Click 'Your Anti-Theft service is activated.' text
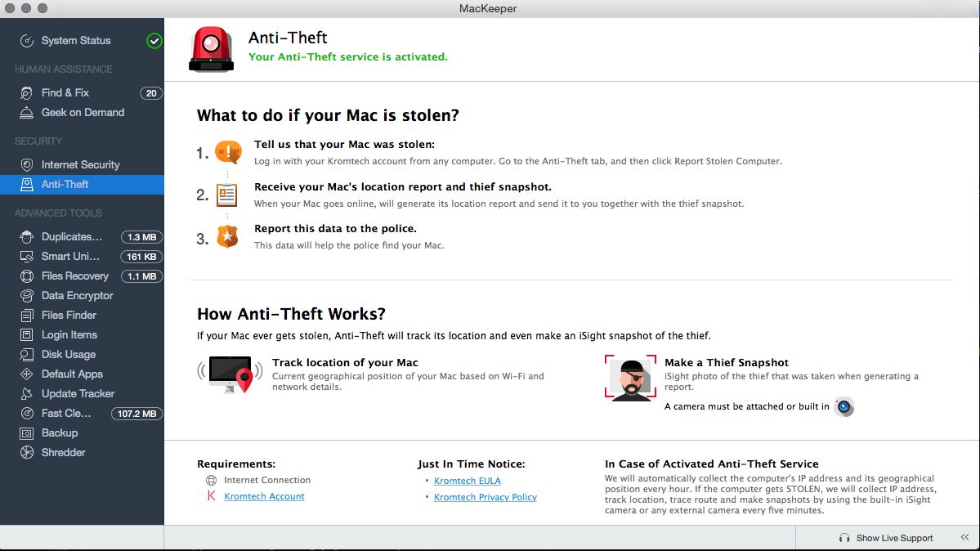Viewport: 980px width, 551px height. [x=348, y=57]
